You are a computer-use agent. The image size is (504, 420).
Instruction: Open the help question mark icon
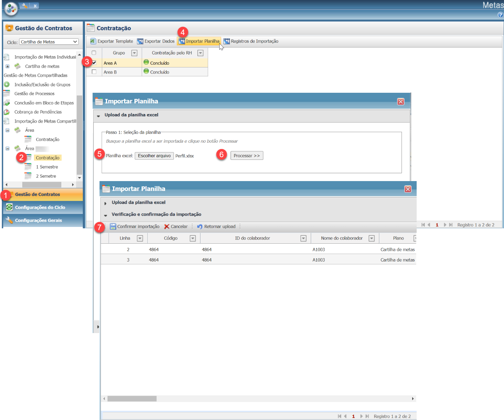click(x=500, y=15)
